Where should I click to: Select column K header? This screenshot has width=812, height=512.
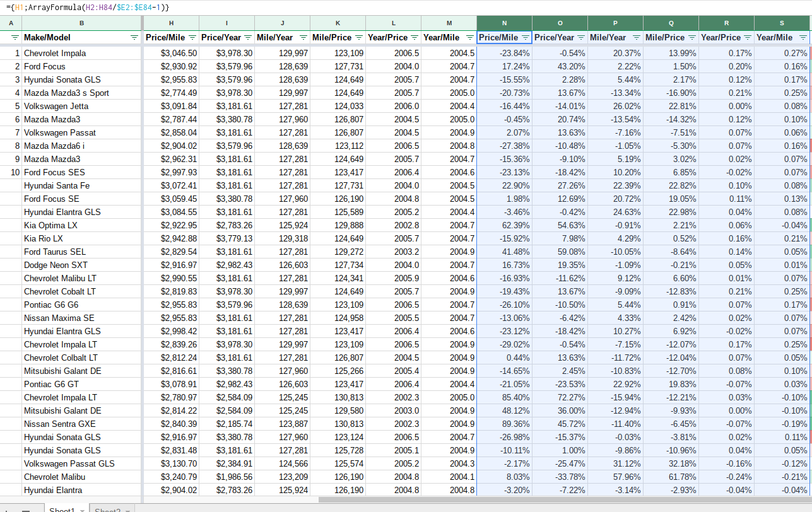tap(338, 23)
